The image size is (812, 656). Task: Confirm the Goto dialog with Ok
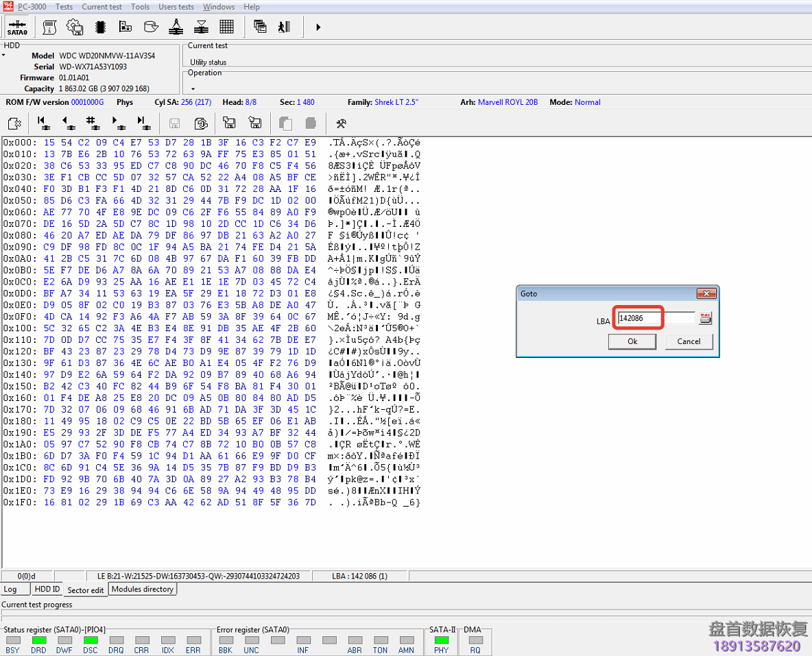click(632, 341)
